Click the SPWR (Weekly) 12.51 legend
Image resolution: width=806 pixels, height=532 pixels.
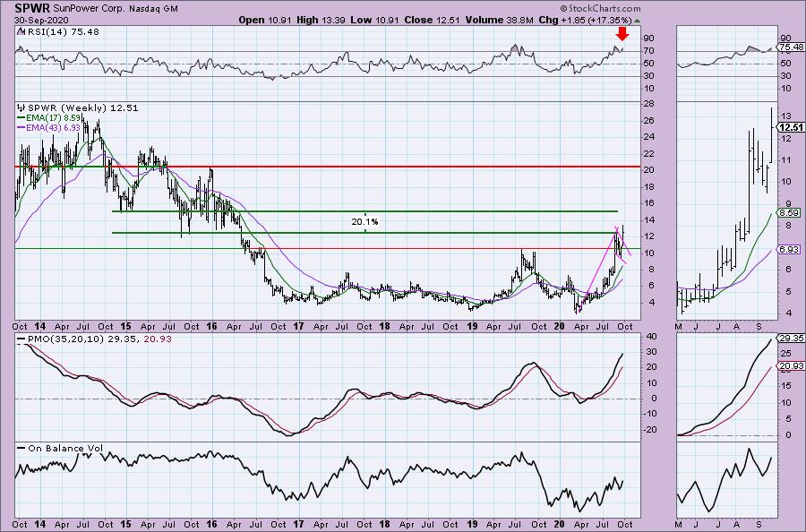point(82,108)
